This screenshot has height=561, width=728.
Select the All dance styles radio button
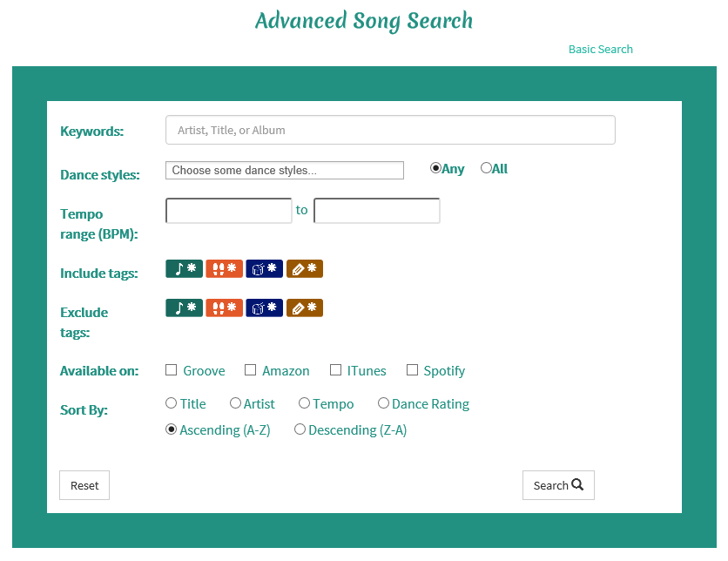[486, 168]
